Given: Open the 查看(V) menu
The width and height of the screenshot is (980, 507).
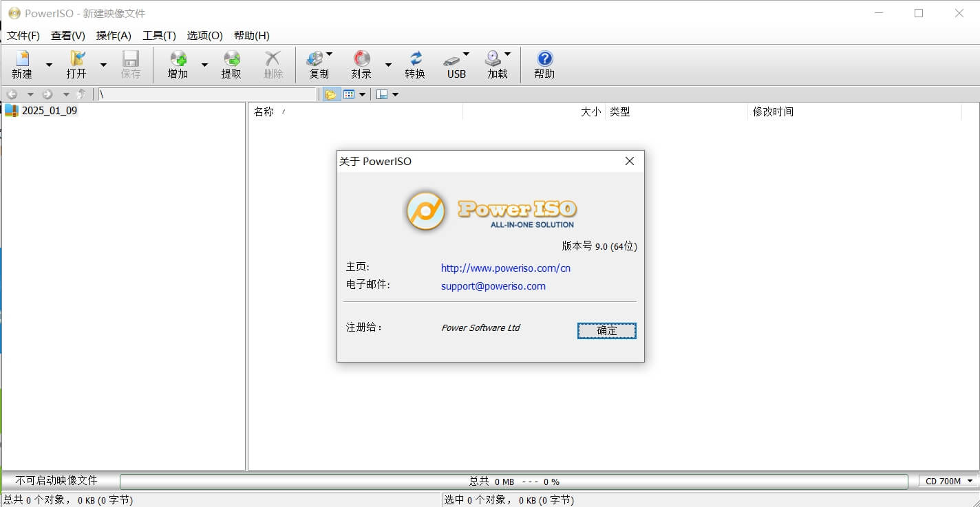Looking at the screenshot, I should (68, 35).
